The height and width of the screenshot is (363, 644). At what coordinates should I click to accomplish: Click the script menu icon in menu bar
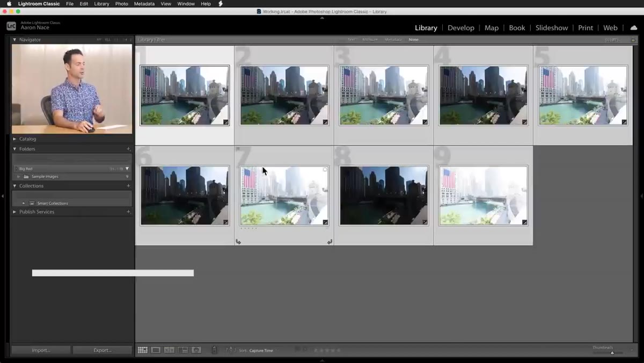(221, 4)
